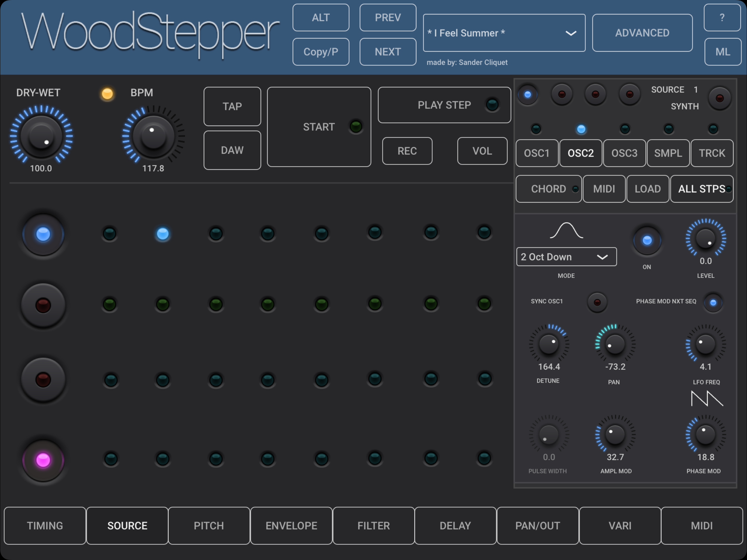747x560 pixels.
Task: Click the ADVANCED button
Action: pyautogui.click(x=642, y=33)
